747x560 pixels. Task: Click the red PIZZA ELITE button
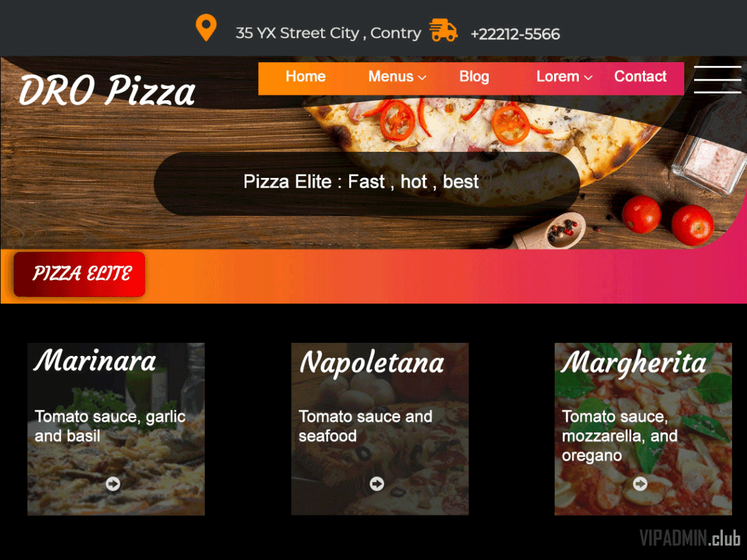pos(80,274)
